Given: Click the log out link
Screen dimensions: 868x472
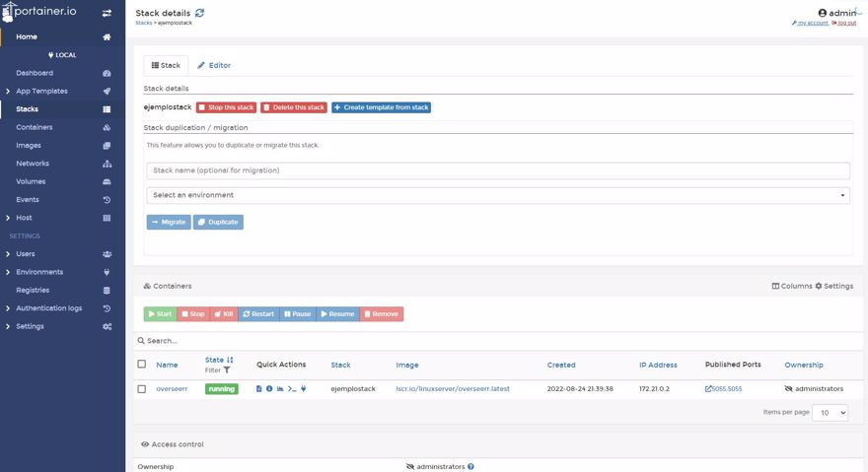Looking at the screenshot, I should click(x=844, y=24).
